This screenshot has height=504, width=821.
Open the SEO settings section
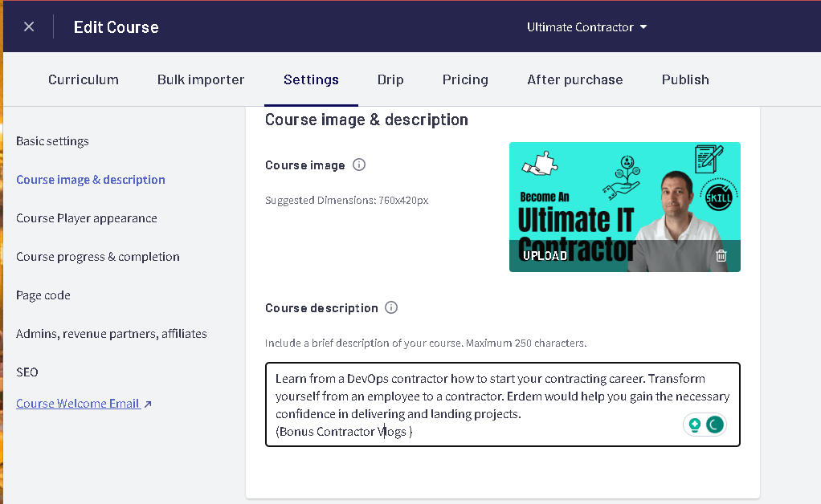[27, 372]
